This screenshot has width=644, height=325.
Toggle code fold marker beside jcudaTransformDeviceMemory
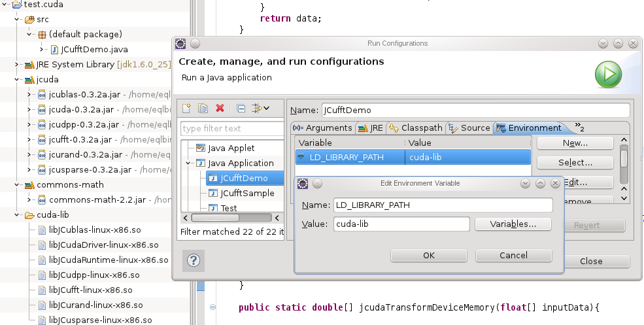212,307
